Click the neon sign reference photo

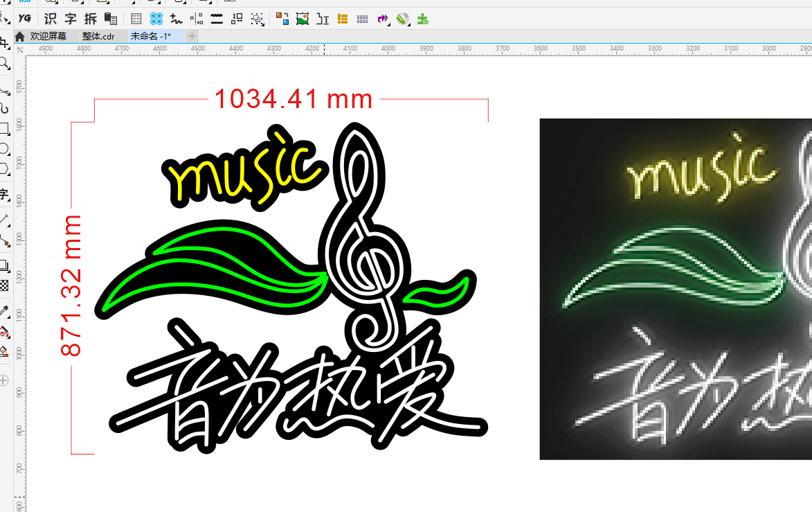676,289
